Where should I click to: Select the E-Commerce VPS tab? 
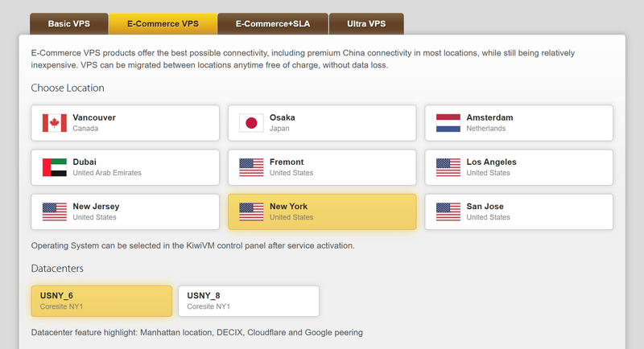(163, 24)
